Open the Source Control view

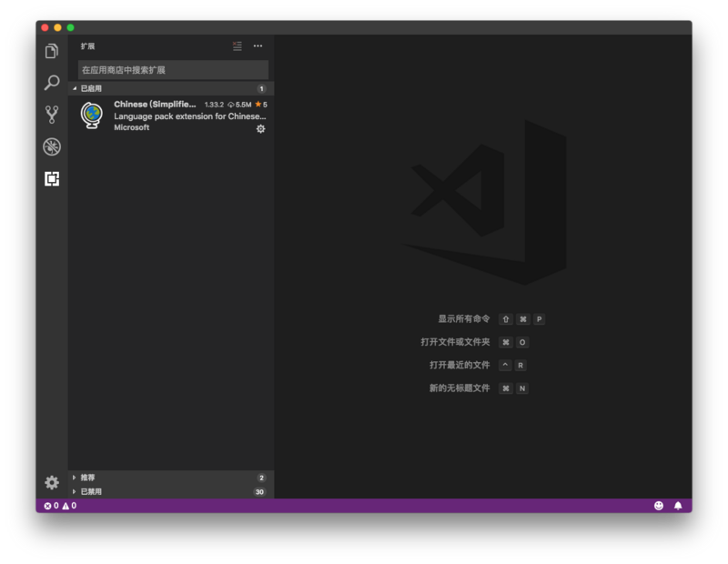(52, 115)
